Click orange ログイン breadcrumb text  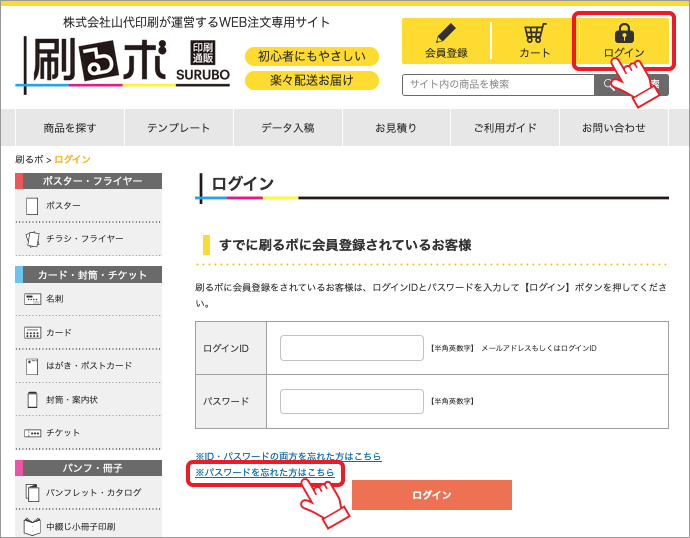click(73, 159)
